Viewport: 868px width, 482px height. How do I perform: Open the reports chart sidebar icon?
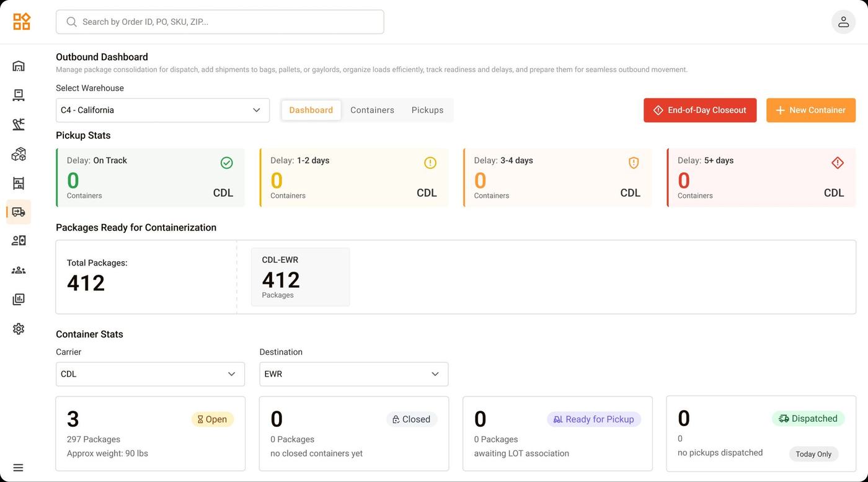coord(19,300)
